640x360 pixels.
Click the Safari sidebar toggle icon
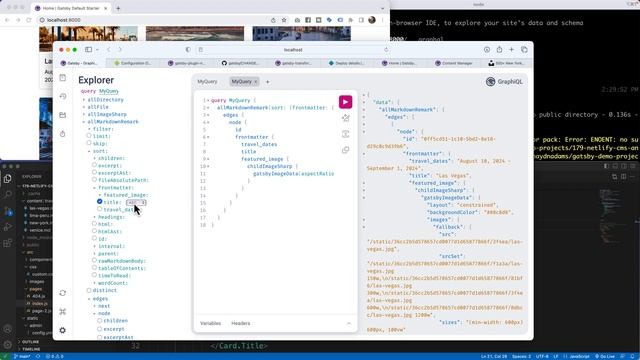coord(89,49)
